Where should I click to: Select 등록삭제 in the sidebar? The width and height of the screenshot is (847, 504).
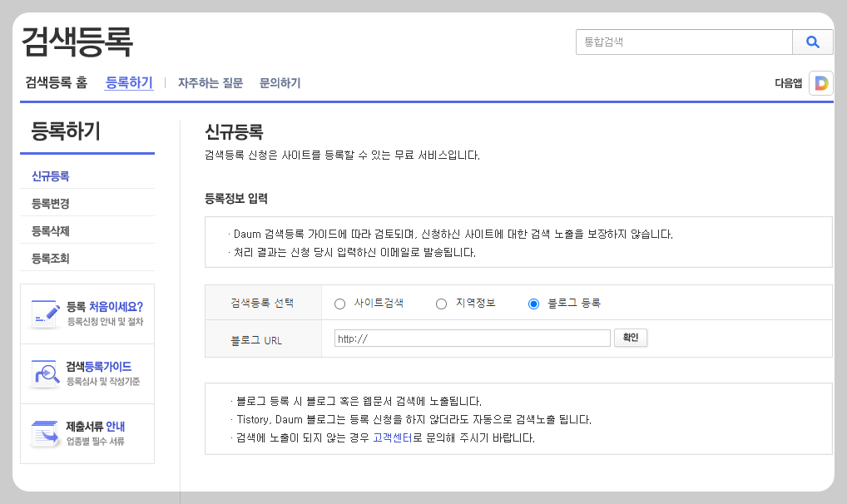tap(50, 231)
